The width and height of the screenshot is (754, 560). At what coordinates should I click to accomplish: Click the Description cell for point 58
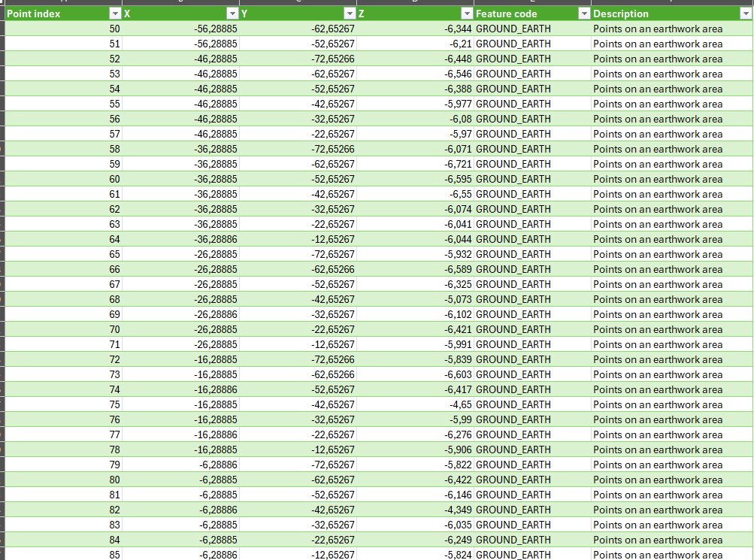[x=658, y=149]
